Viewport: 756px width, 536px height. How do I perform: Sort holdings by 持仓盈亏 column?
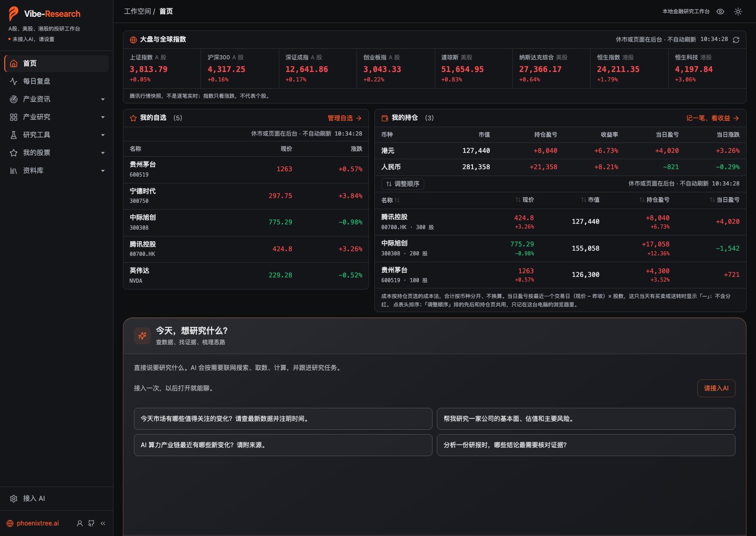[654, 200]
